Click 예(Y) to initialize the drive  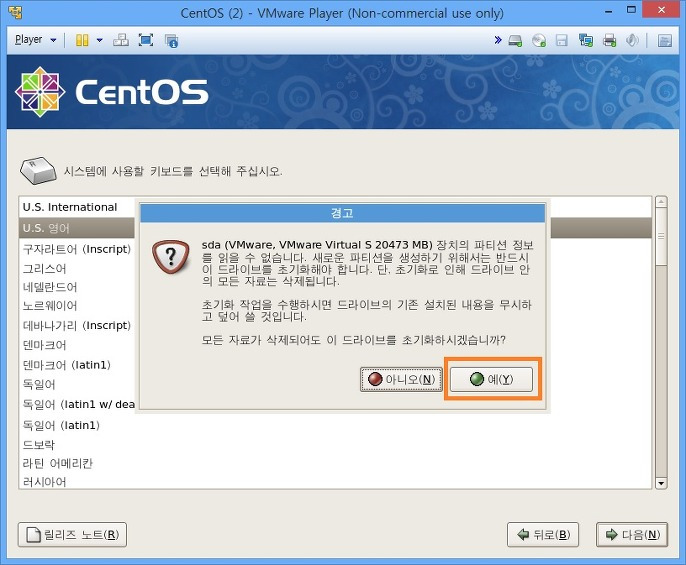491,379
